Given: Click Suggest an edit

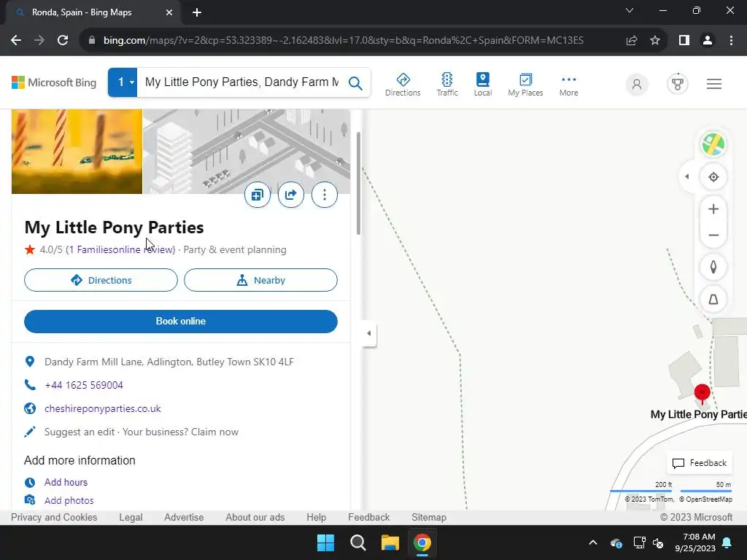Looking at the screenshot, I should tap(80, 432).
